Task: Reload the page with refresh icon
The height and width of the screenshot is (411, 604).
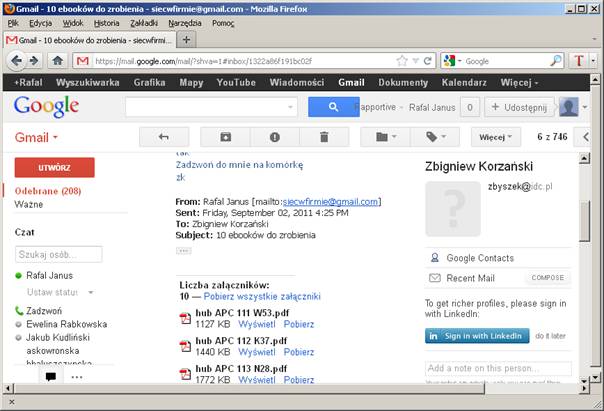Action: click(427, 61)
